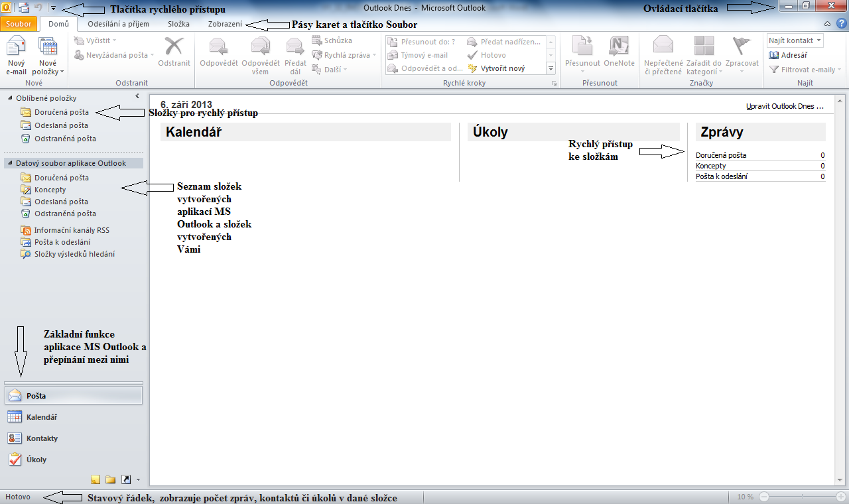Click the Odstranit delete icon
Screen dimensions: 849x504
pyautogui.click(x=174, y=52)
